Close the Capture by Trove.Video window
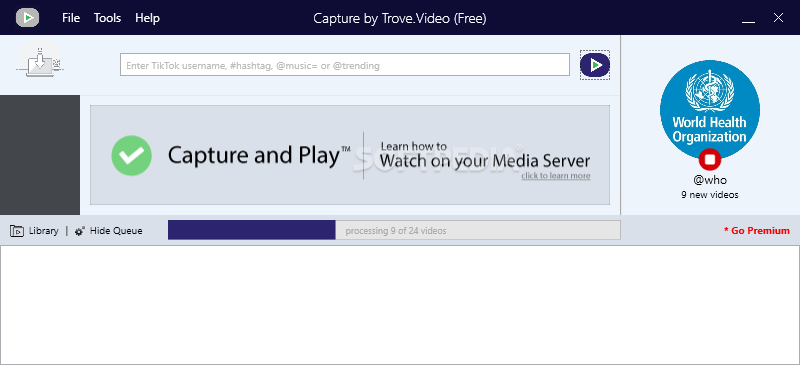The image size is (800, 365). point(778,18)
